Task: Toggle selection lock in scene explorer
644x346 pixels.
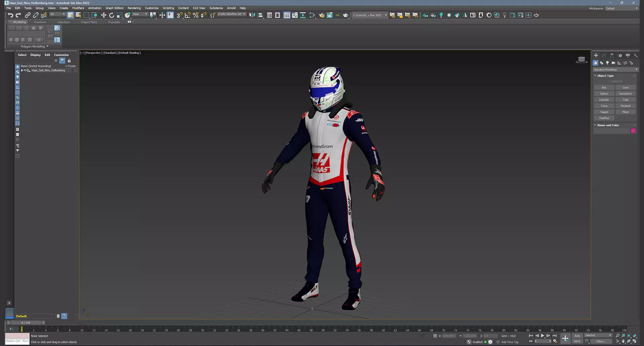Action: point(69,61)
